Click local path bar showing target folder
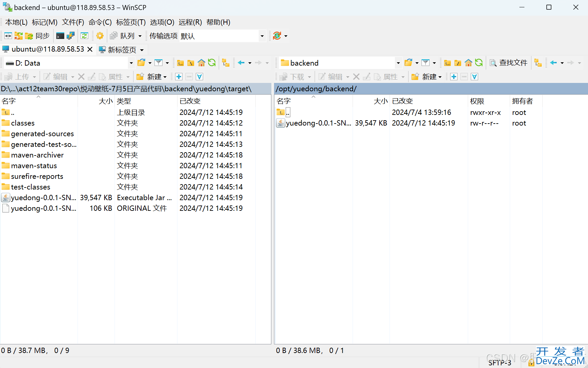Screen dimensions: 588x368 click(x=136, y=89)
